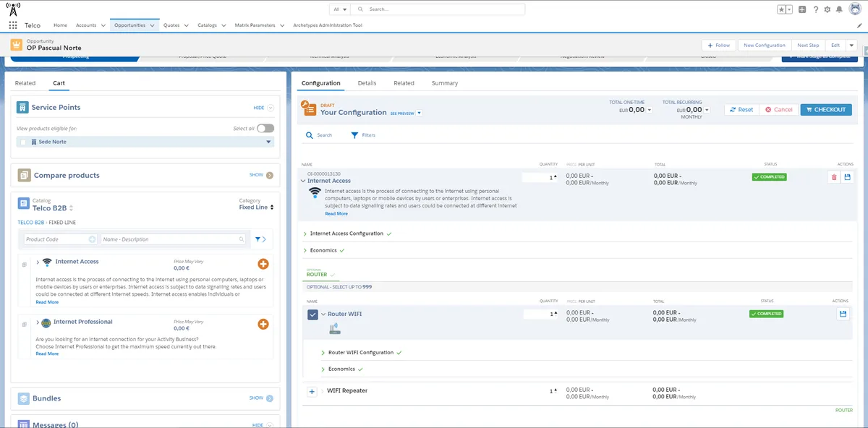Open the search scope All dropdown

pos(340,9)
